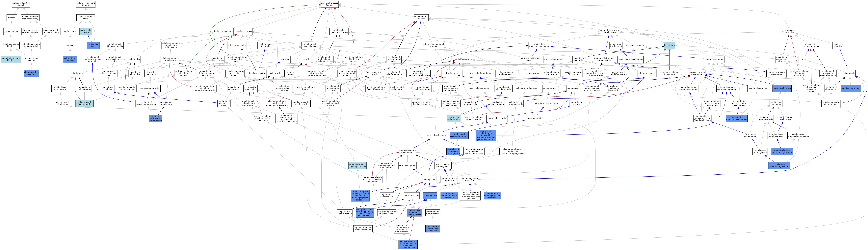
Task: Click the 'animal organ development' node
Action: [x=616, y=45]
